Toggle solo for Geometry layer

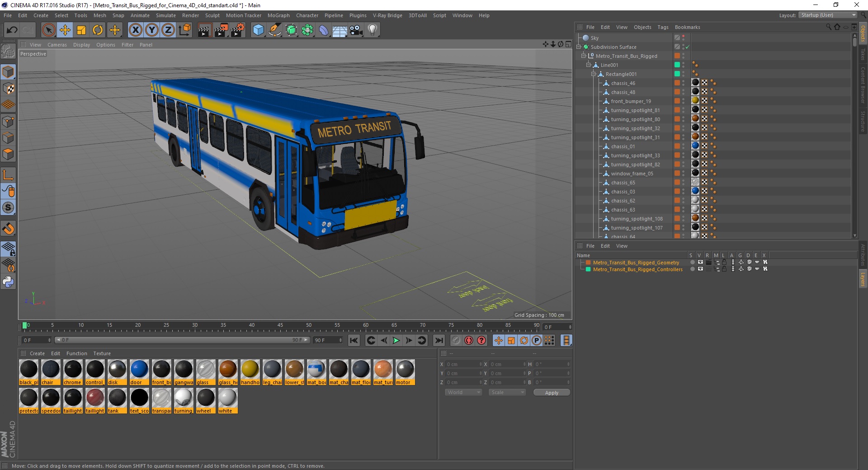(x=692, y=262)
